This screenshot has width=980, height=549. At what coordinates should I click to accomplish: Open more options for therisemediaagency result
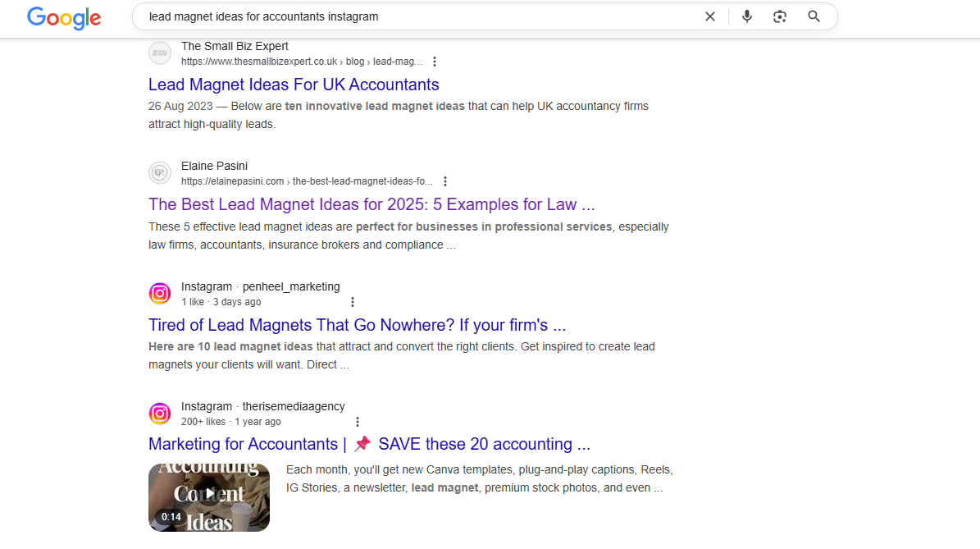point(358,422)
